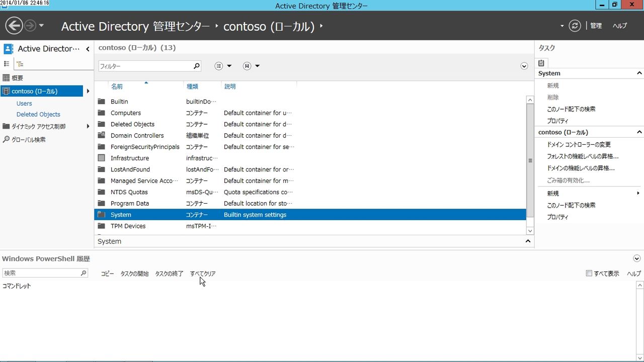
Task: Click the forward navigation arrow
Action: pyautogui.click(x=30, y=26)
